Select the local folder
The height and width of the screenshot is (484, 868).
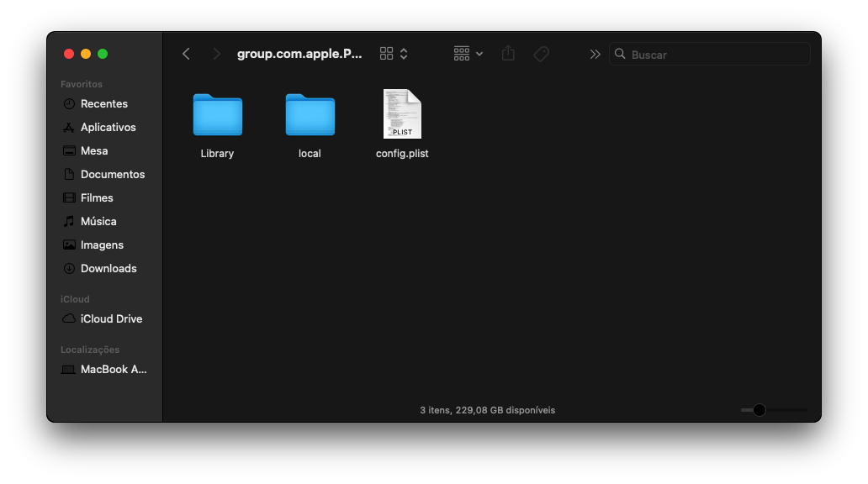pos(310,115)
